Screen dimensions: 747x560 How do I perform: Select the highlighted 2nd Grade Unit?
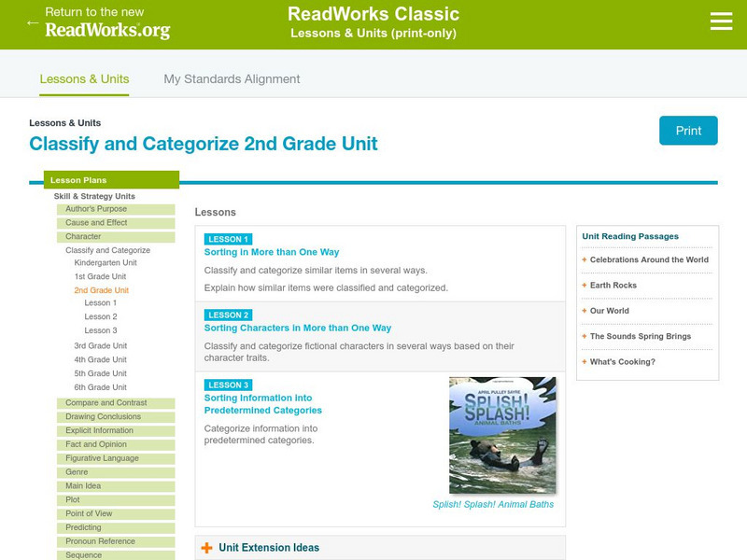[101, 290]
